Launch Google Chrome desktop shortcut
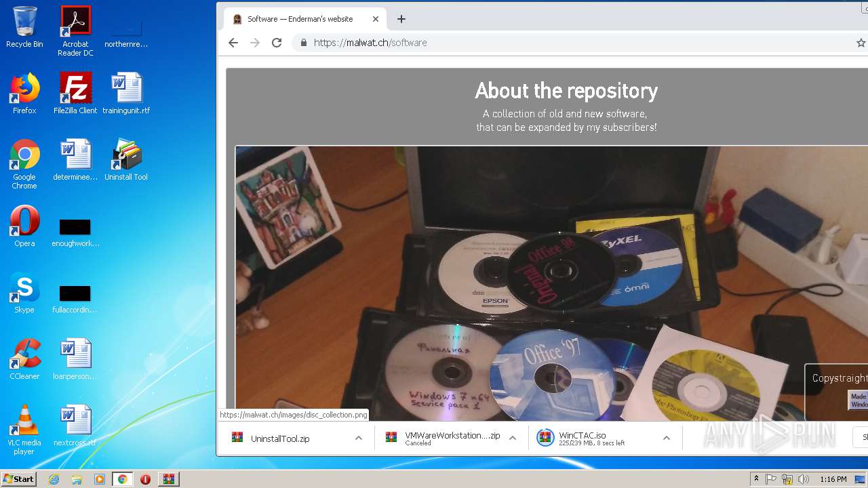 click(24, 164)
